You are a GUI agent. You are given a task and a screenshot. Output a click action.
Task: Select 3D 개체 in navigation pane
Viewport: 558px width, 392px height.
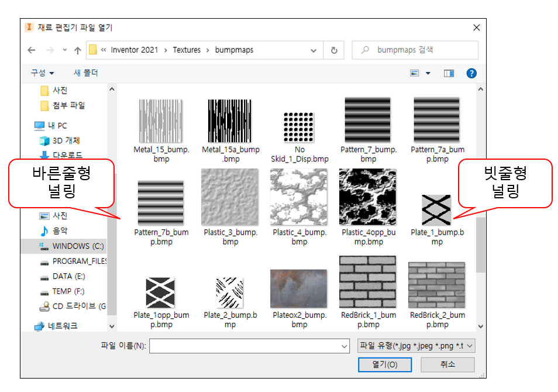(x=60, y=140)
